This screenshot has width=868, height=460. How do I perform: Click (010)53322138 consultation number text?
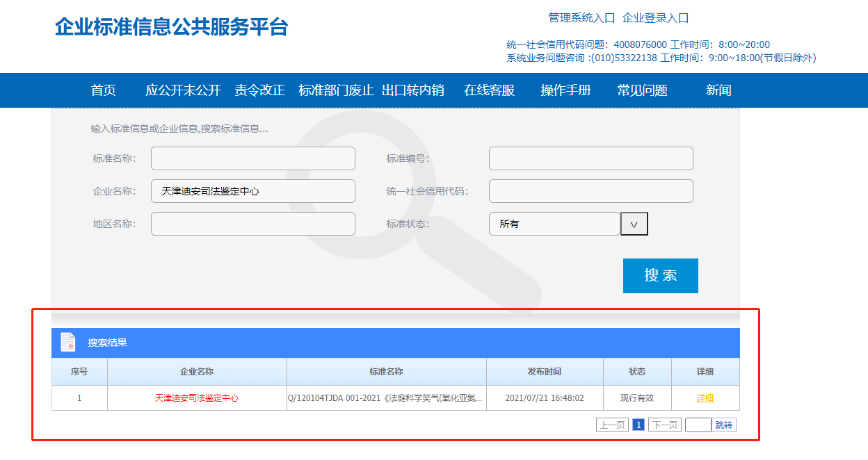point(624,58)
